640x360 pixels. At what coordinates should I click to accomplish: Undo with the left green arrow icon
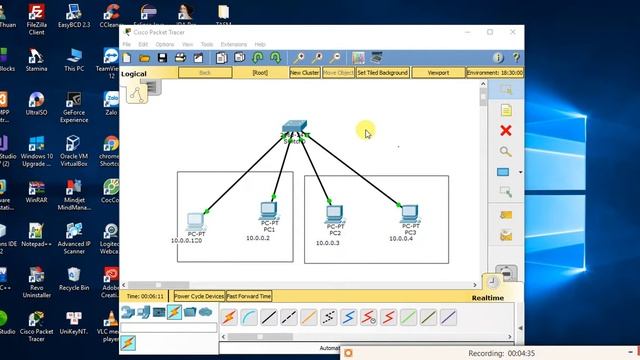click(x=258, y=58)
